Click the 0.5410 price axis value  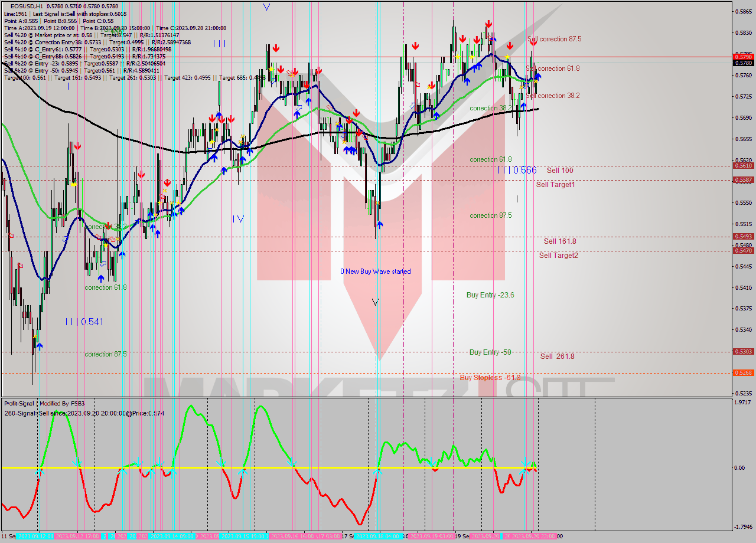[x=743, y=287]
